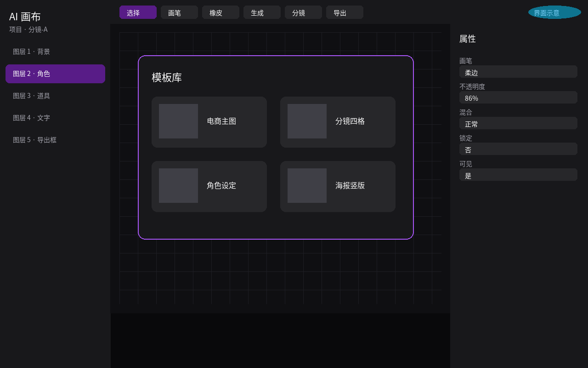Open the 分镜 storyboard tool
This screenshot has width=588, height=368.
click(x=303, y=12)
